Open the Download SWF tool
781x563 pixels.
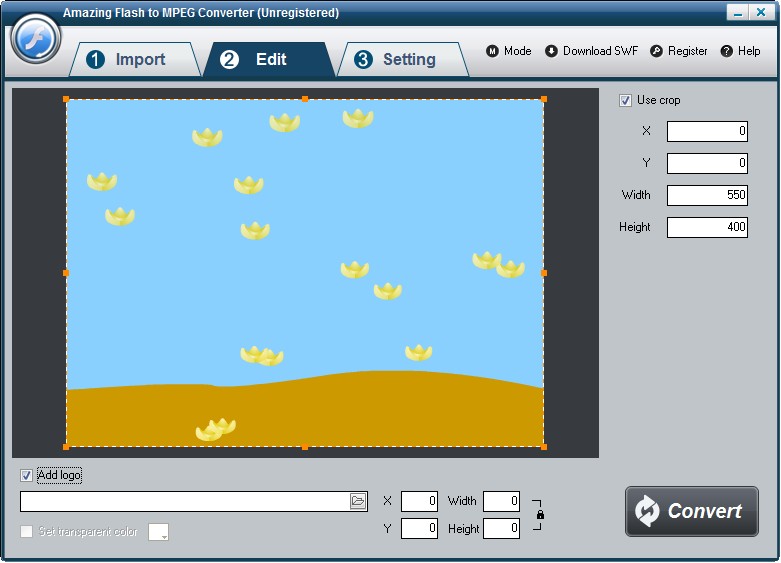click(x=591, y=51)
